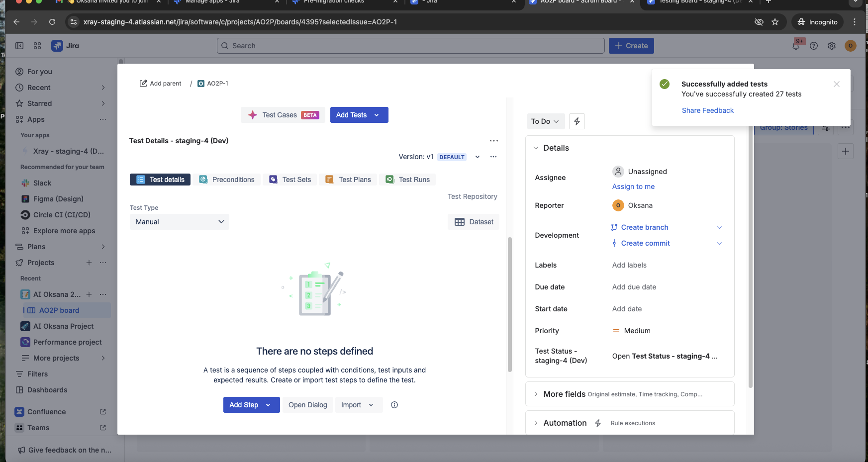Collapse the Details section
This screenshot has height=462, width=868.
click(x=536, y=148)
